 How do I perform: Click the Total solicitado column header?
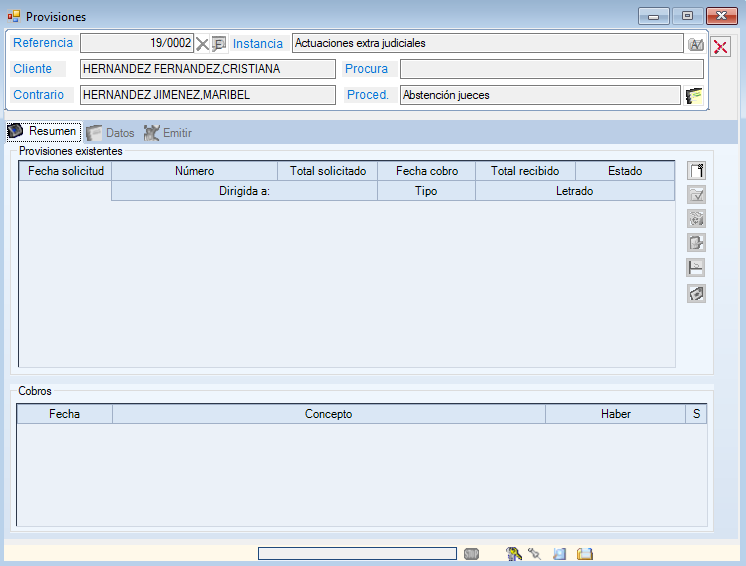click(x=328, y=171)
